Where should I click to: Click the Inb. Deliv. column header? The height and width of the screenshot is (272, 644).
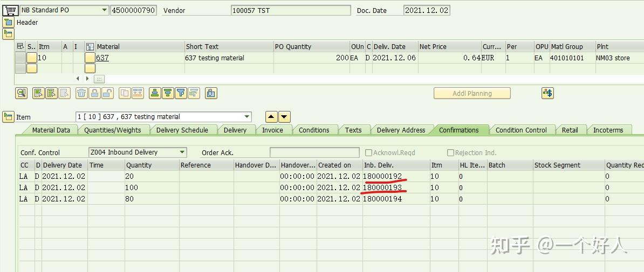coord(396,165)
